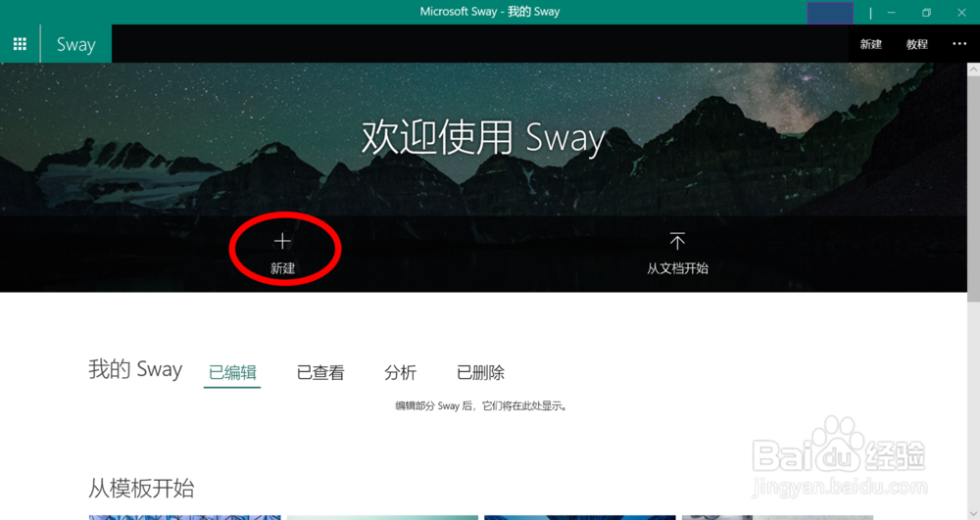Viewport: 980px width, 520px height.
Task: Click the 编辑部分 Sway 后 message text
Action: click(481, 405)
